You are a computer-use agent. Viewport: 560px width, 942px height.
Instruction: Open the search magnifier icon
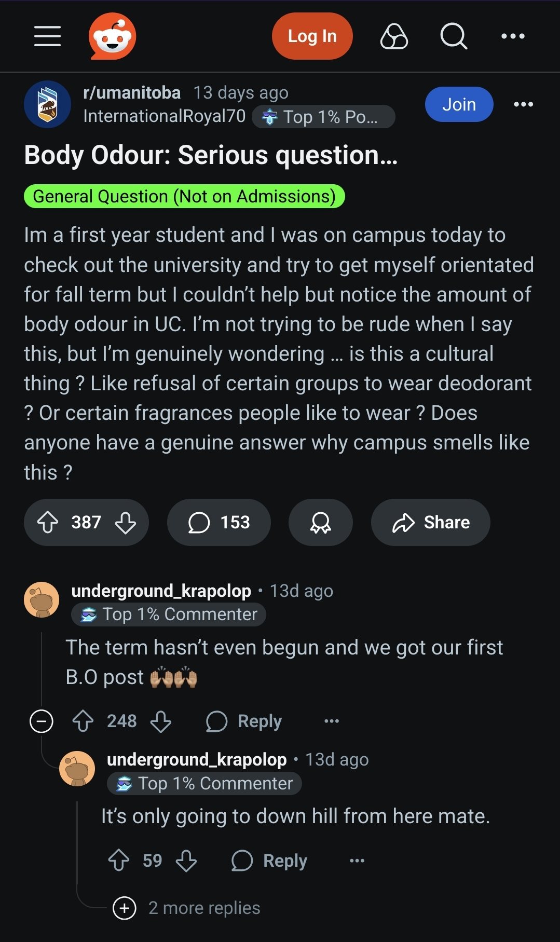[x=454, y=36]
